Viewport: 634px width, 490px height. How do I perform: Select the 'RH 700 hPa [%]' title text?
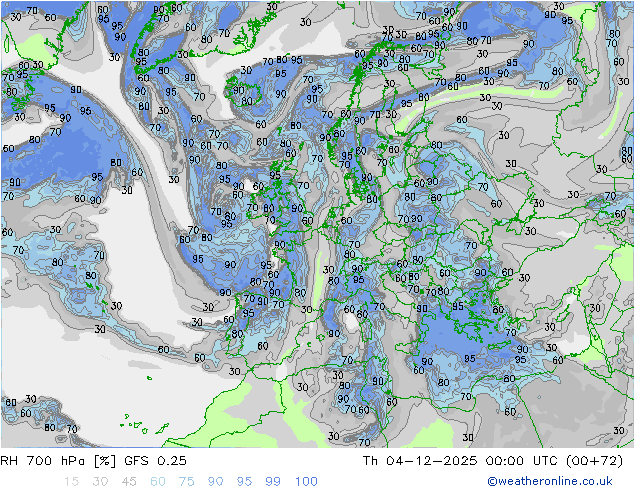click(x=58, y=461)
